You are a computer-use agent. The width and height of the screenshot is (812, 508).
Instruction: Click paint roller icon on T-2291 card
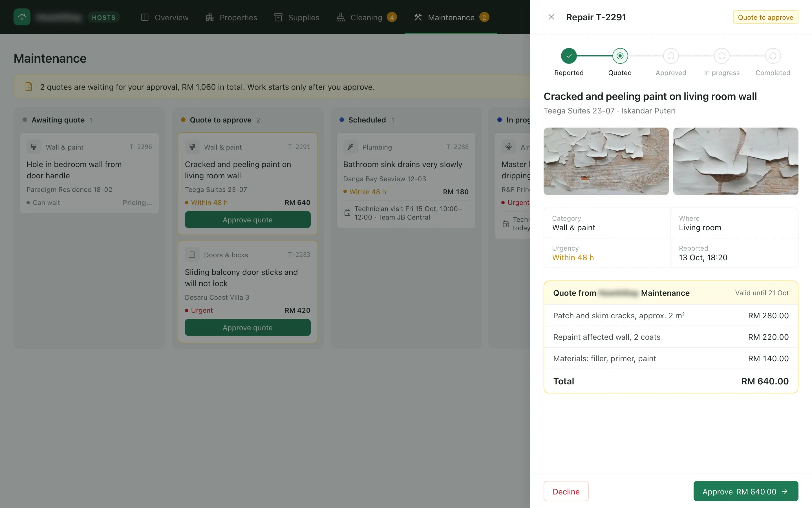(192, 147)
